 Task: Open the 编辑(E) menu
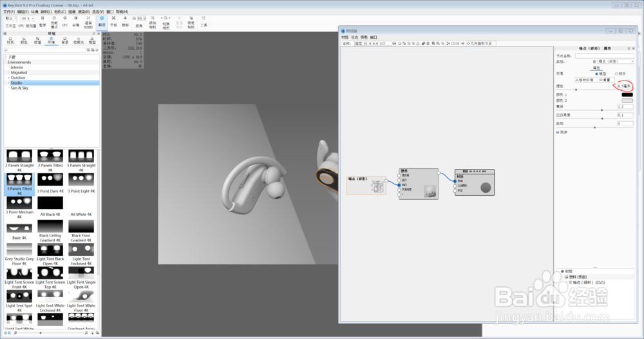tap(22, 12)
